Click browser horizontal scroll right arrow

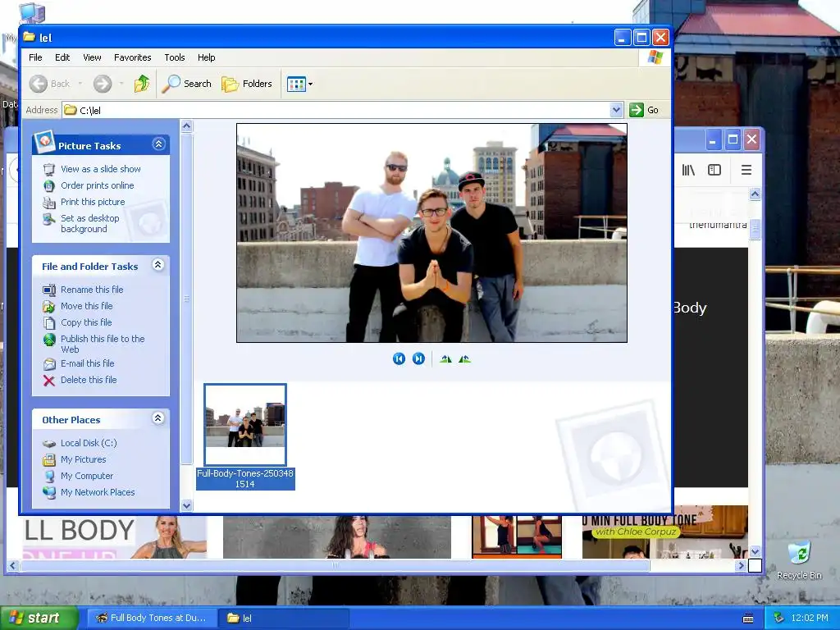742,565
